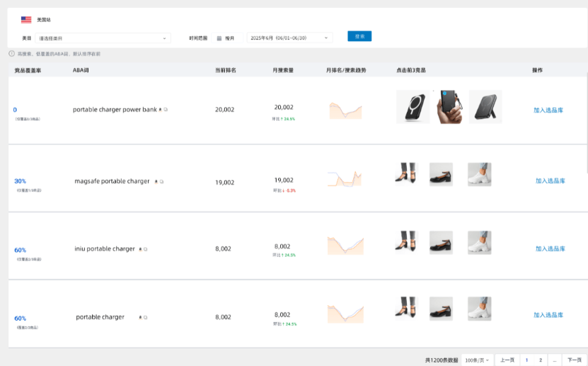The image size is (588, 366).
Task: Click the calendar icon beside 按月
Action: (x=219, y=38)
